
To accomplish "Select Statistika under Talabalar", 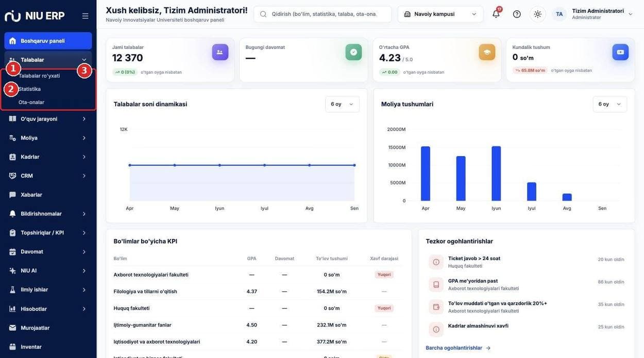I will 29,89.
